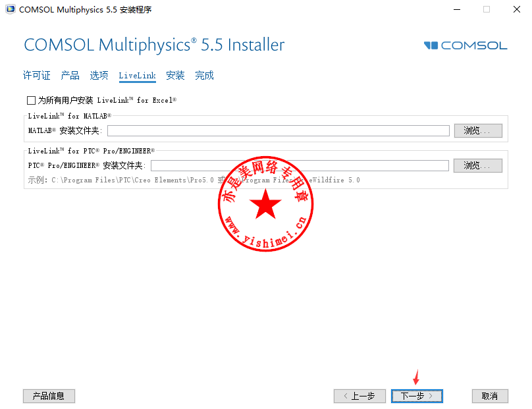This screenshot has width=532, height=409.
Task: Click the COMSOL installer icon in title bar
Action: point(11,9)
